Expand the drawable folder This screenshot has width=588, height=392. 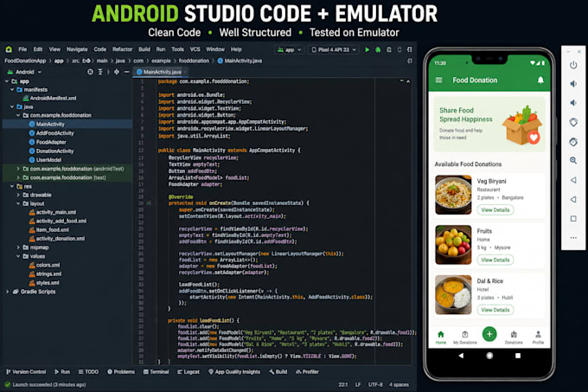pos(18,195)
